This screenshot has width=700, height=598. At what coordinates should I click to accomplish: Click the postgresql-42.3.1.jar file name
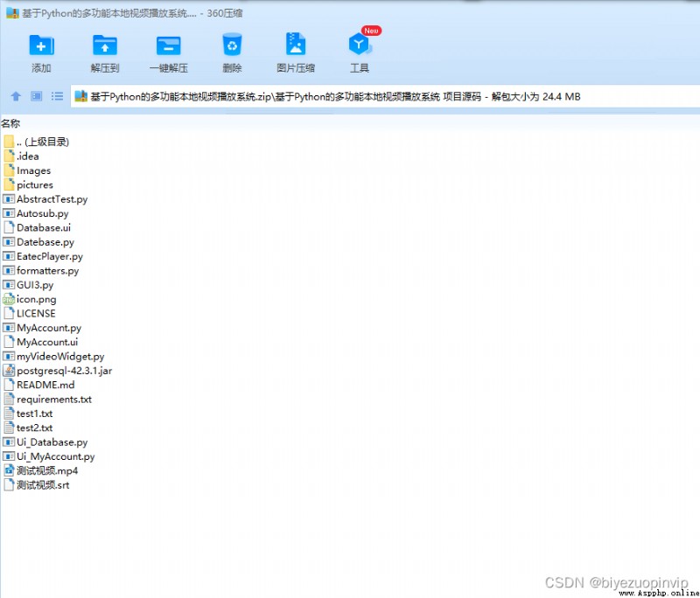(64, 371)
